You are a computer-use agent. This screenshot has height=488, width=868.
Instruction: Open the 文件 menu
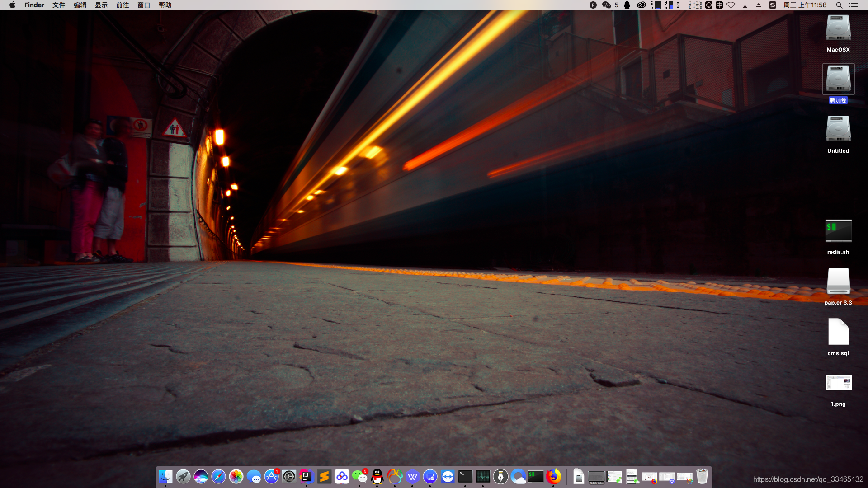[x=59, y=5]
